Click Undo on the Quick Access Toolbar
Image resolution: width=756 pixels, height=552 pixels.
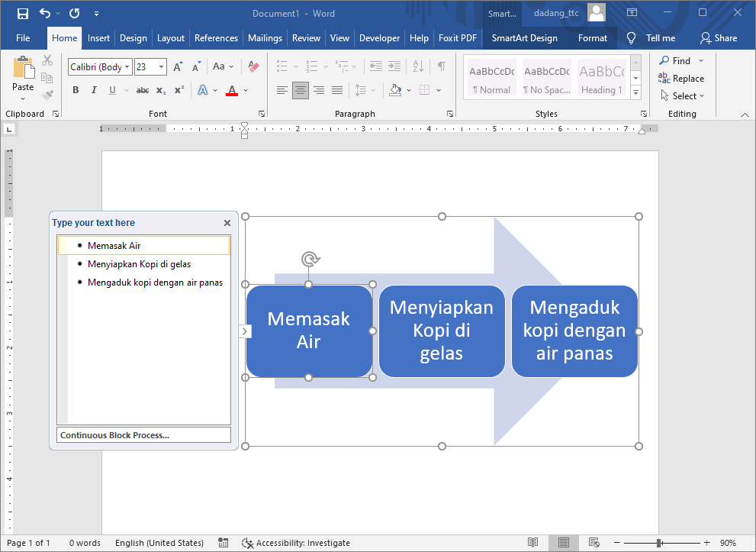(44, 13)
